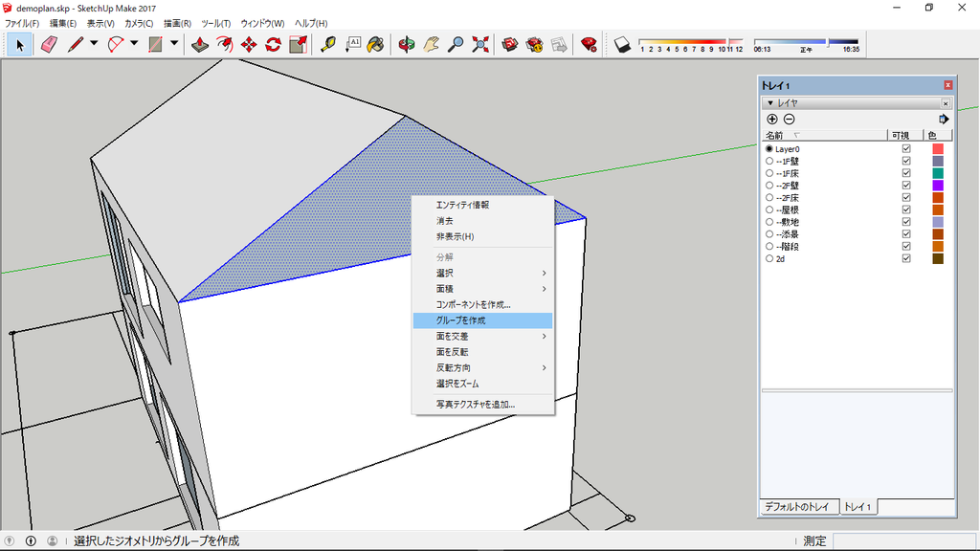Click the user account status icon
The width and height of the screenshot is (980, 551).
[x=53, y=541]
